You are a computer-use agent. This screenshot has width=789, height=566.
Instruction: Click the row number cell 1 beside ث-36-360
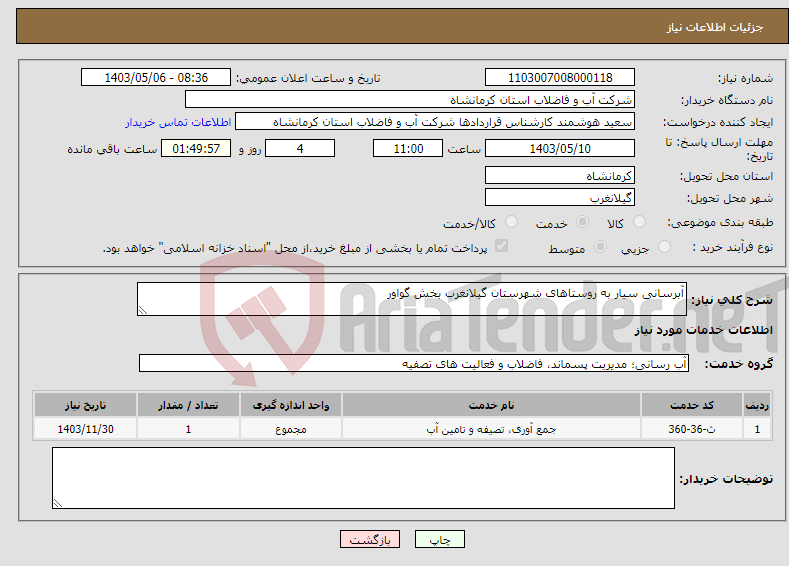pyautogui.click(x=757, y=429)
